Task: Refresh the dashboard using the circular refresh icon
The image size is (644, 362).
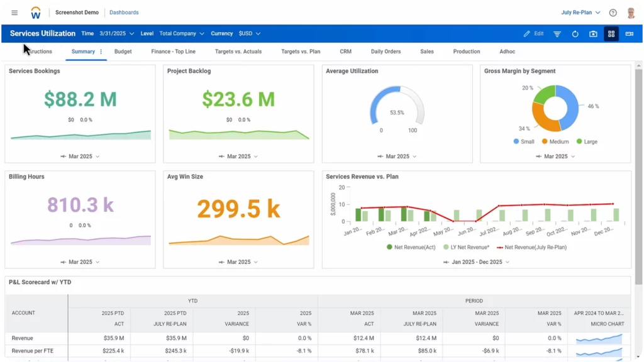Action: pos(575,33)
